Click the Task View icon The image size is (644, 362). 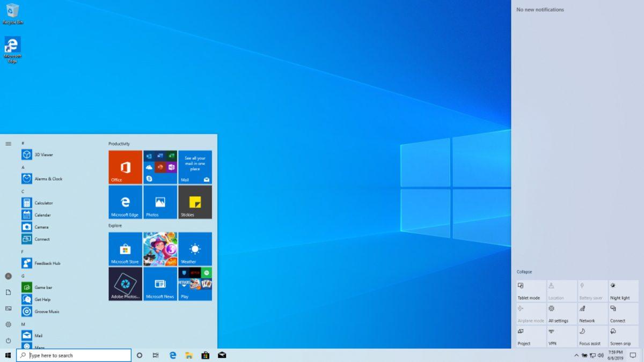(155, 355)
